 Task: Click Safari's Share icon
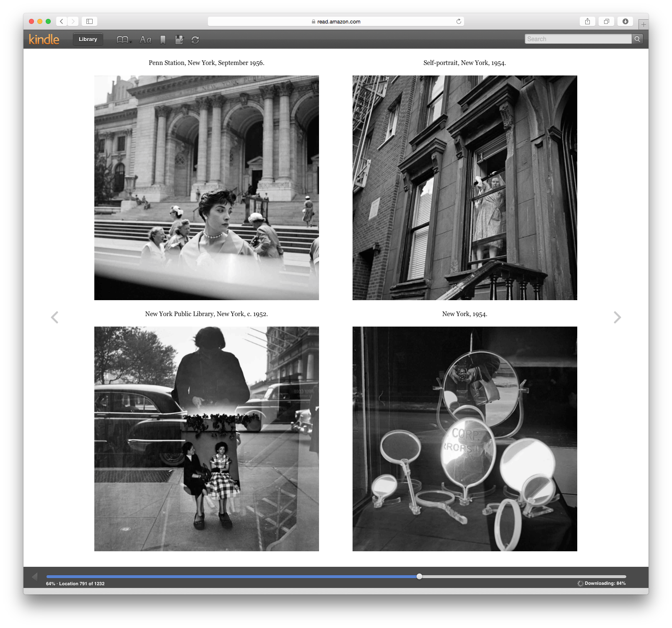[587, 21]
